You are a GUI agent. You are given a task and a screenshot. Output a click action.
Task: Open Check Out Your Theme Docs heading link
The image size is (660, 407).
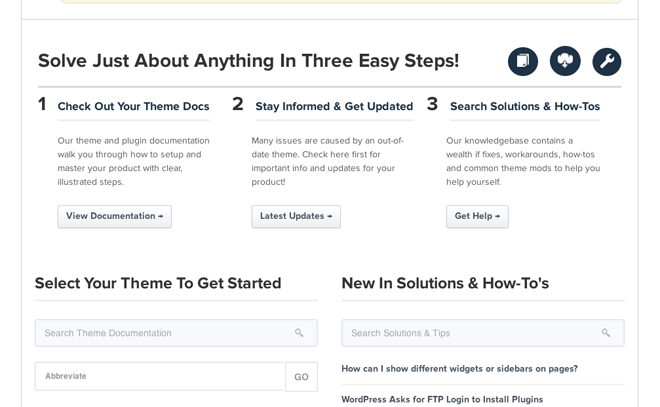[x=133, y=106]
